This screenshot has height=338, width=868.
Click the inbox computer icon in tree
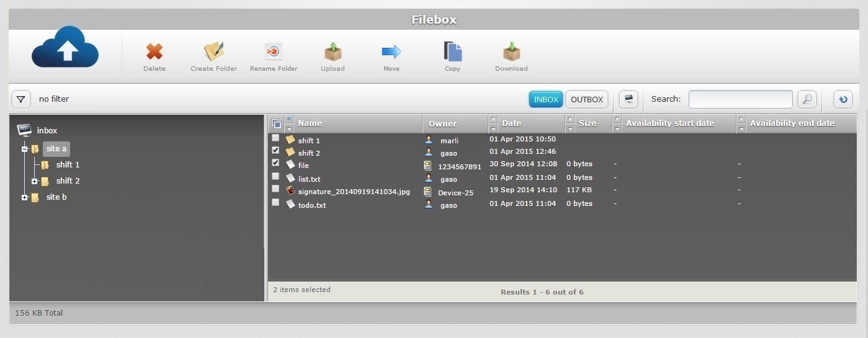coord(24,130)
